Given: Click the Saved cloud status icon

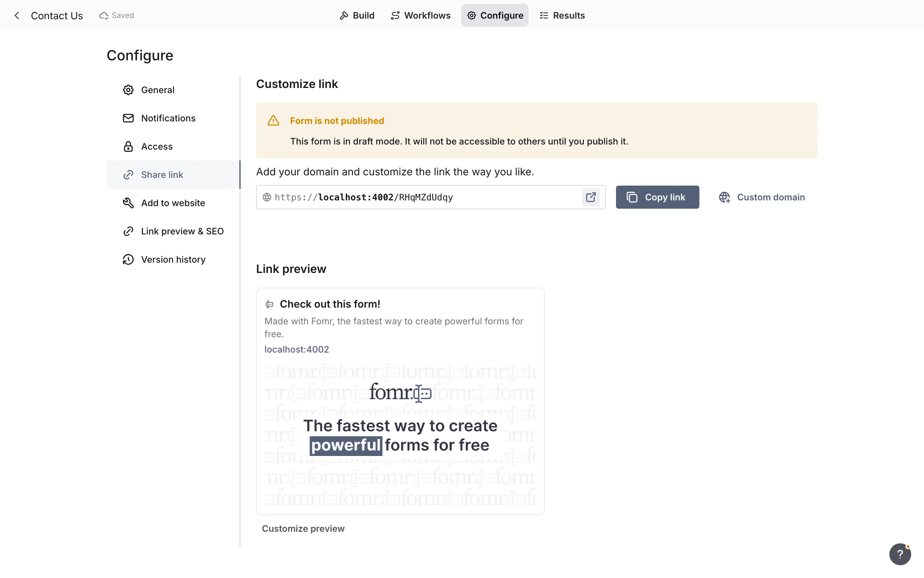Looking at the screenshot, I should tap(104, 16).
